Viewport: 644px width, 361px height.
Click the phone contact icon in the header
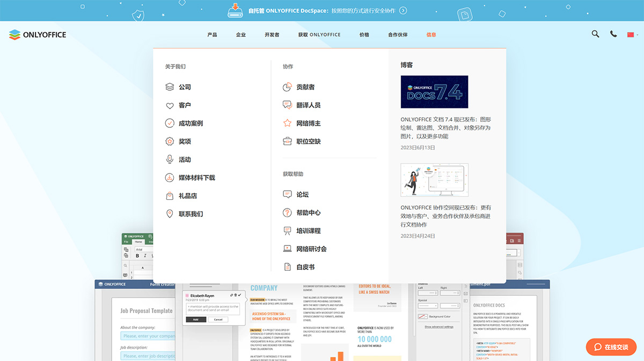(x=613, y=34)
